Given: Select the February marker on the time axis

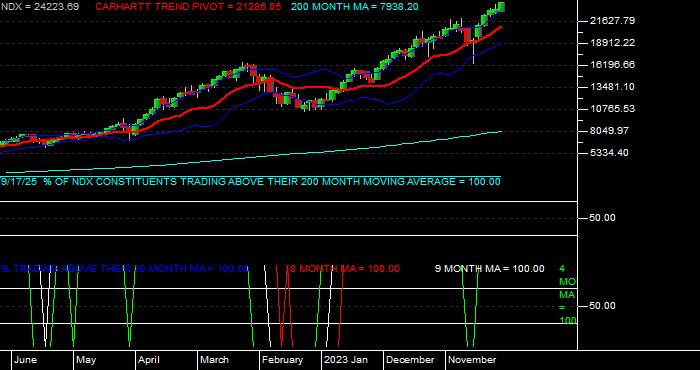Looking at the screenshot, I should [282, 360].
